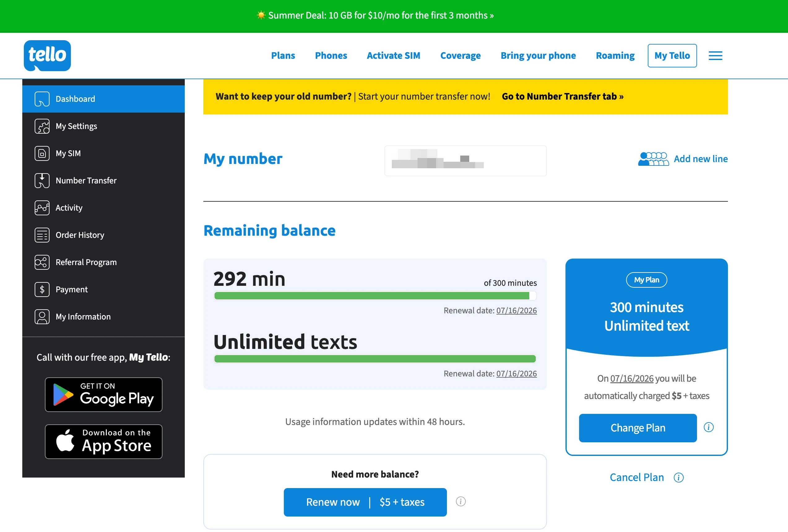This screenshot has height=532, width=788.
Task: Click the minutes remaining progress bar
Action: [x=375, y=295]
